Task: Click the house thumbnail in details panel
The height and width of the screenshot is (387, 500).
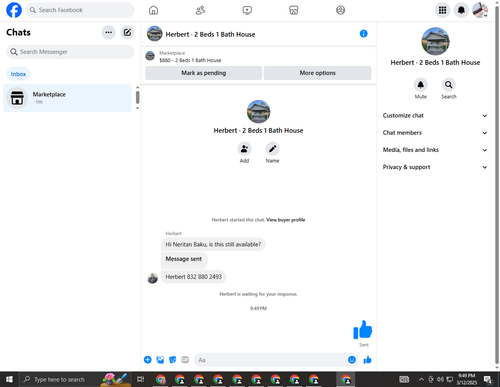Action: (x=435, y=41)
